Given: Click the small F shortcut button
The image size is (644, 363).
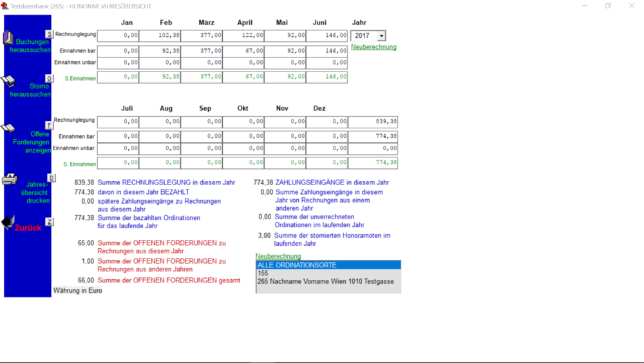Looking at the screenshot, I should [x=49, y=125].
